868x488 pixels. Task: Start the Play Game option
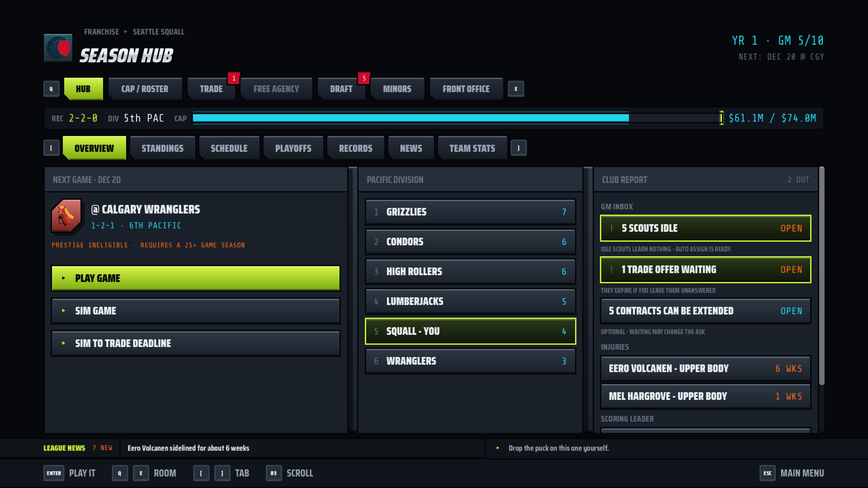pos(196,278)
